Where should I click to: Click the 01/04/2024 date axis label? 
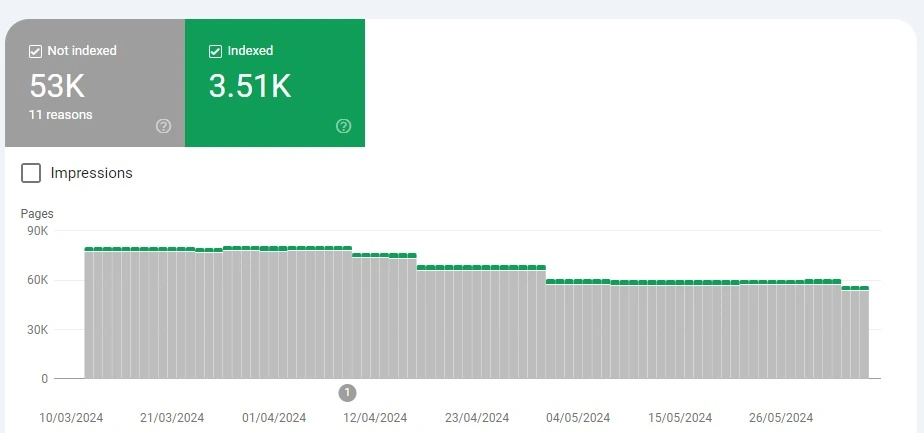click(274, 418)
